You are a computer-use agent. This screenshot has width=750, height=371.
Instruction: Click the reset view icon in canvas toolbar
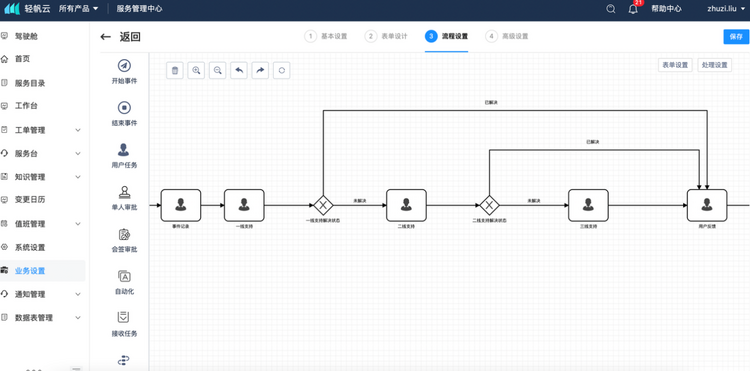click(282, 70)
